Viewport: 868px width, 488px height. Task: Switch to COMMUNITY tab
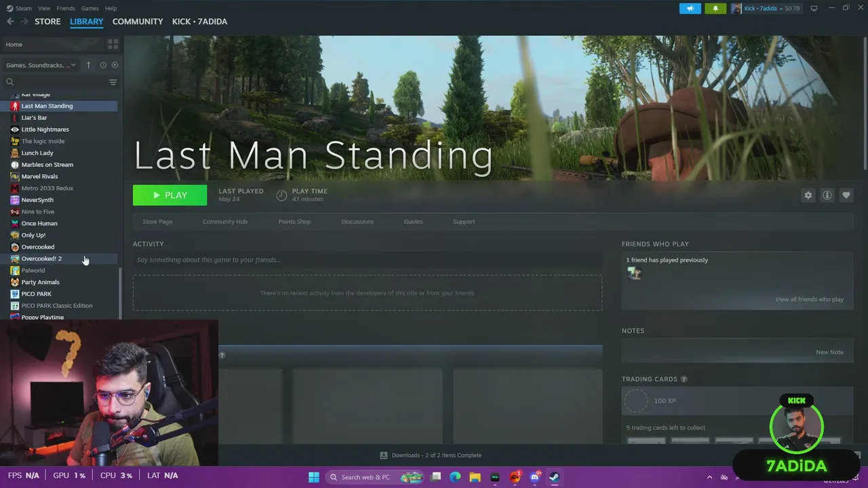point(138,22)
